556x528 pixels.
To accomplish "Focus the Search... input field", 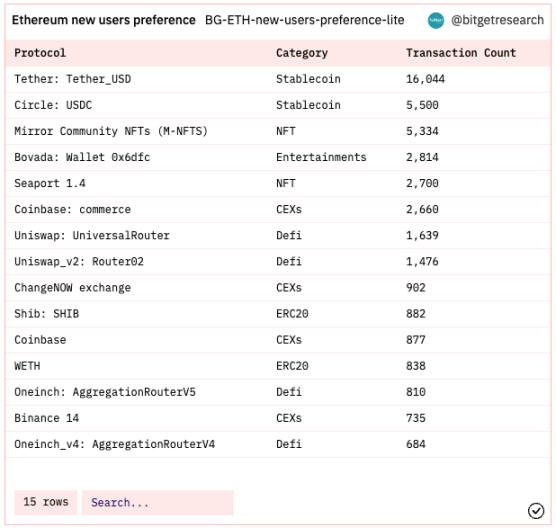I will [158, 502].
